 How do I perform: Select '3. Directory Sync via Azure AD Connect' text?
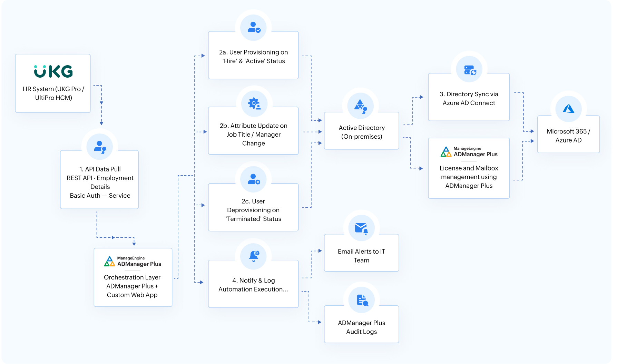tap(469, 99)
